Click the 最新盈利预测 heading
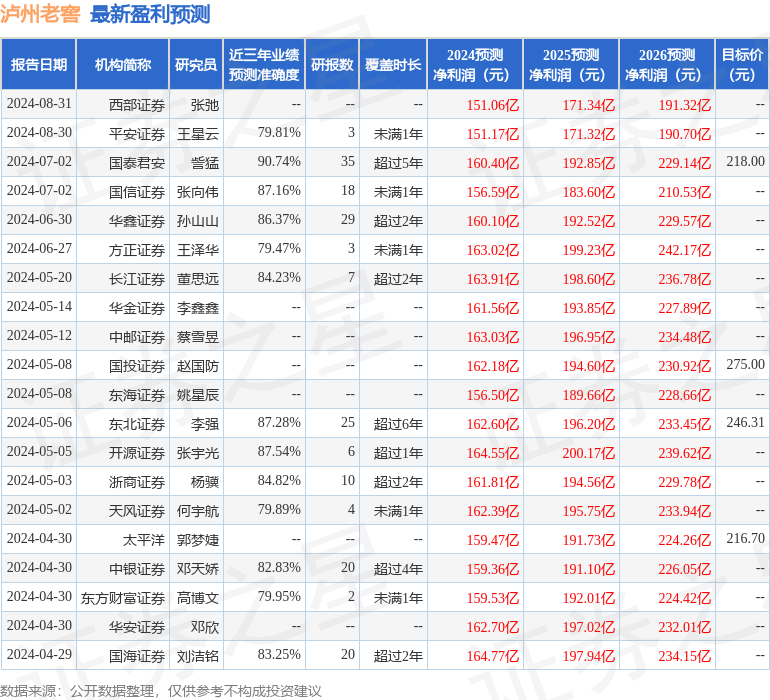 [x=150, y=14]
